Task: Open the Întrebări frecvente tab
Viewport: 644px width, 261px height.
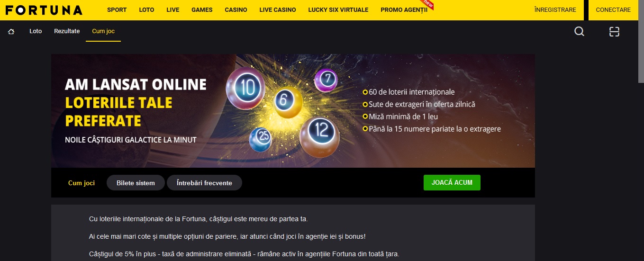Action: click(204, 183)
